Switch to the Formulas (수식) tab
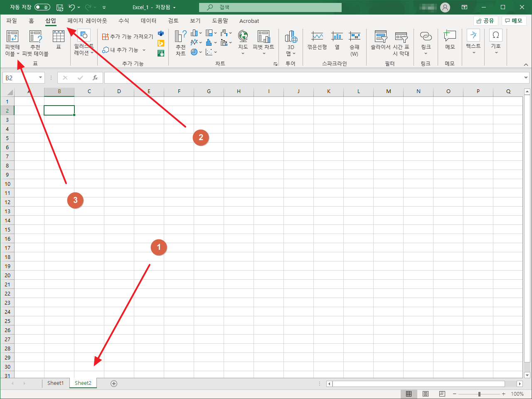 tap(124, 21)
